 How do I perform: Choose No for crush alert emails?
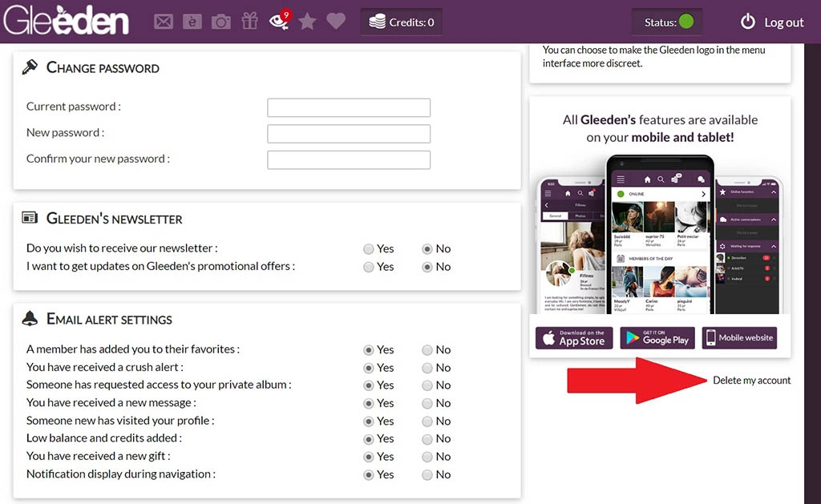[427, 368]
